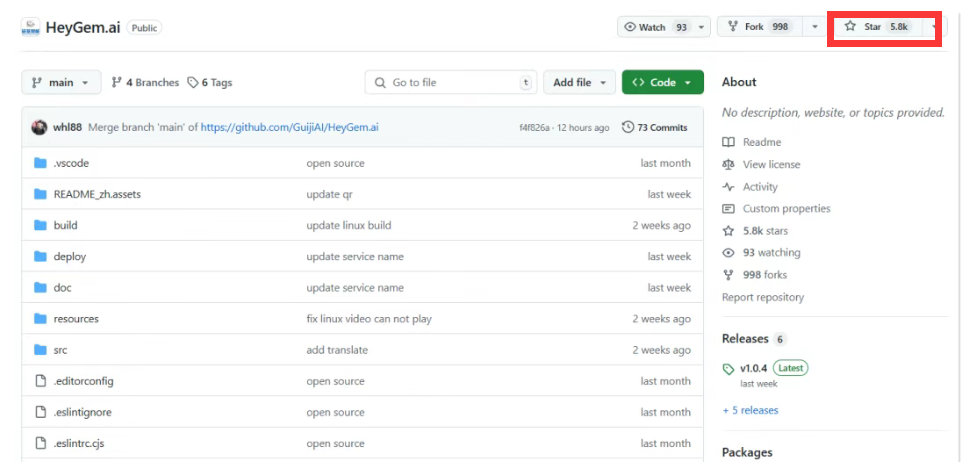Click the whl88 committer avatar
The width and height of the screenshot is (963, 462).
click(39, 128)
